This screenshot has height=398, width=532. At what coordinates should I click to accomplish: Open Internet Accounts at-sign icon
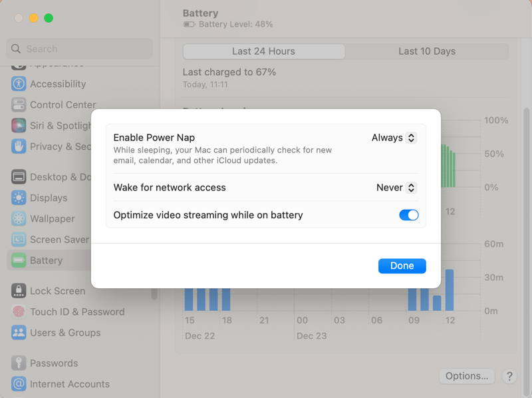click(x=19, y=384)
